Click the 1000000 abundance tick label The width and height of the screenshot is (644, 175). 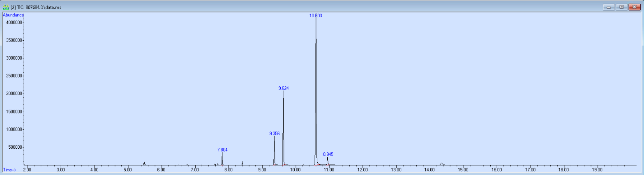(x=14, y=129)
